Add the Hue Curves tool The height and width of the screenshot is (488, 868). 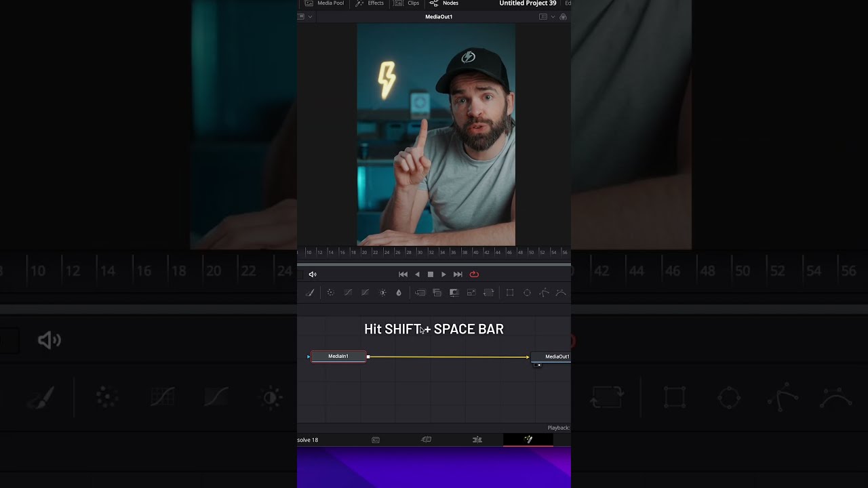[365, 293]
